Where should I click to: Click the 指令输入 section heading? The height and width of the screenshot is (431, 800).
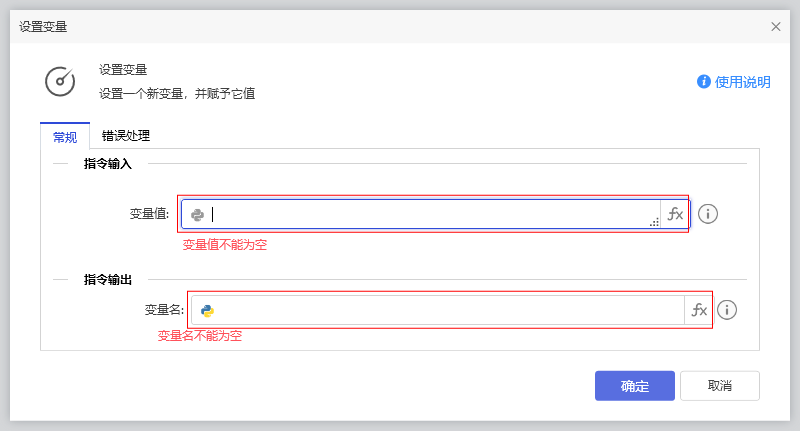[x=115, y=163]
